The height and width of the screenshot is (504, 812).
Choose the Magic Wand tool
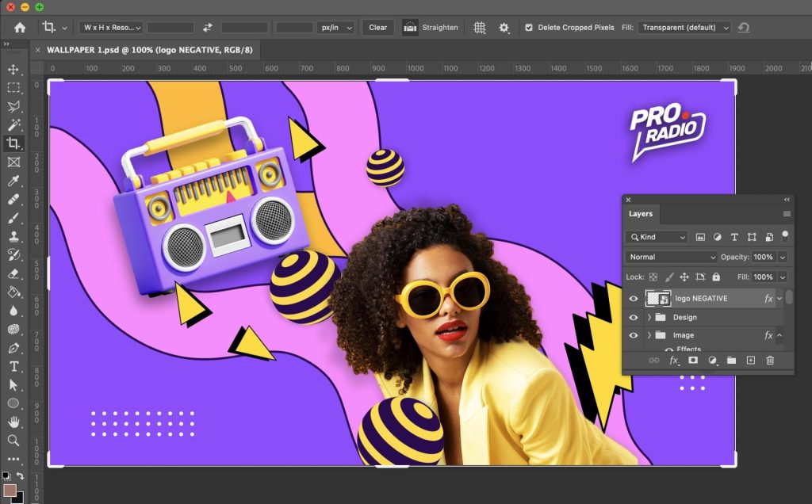13,125
